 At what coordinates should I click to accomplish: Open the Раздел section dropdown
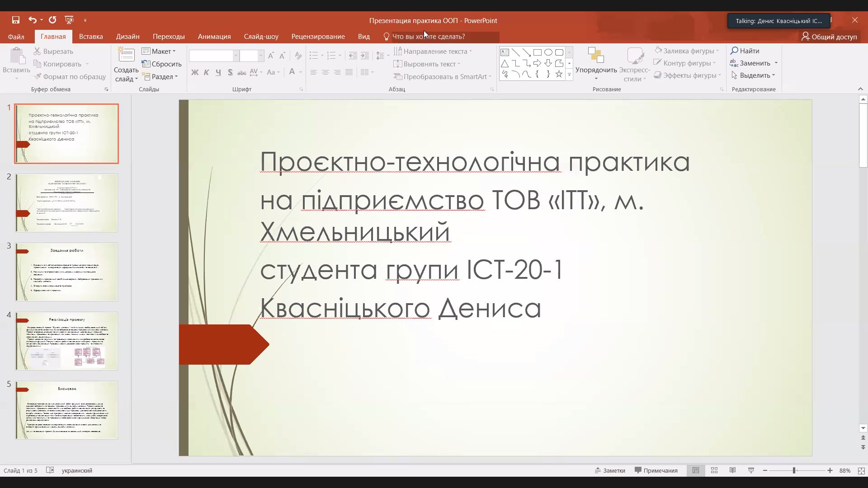coord(160,76)
